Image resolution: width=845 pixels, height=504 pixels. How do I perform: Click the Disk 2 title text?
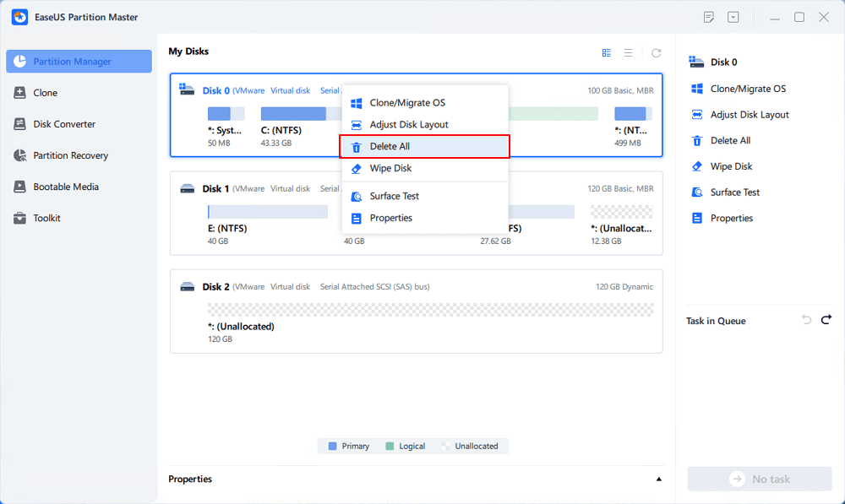pos(215,286)
